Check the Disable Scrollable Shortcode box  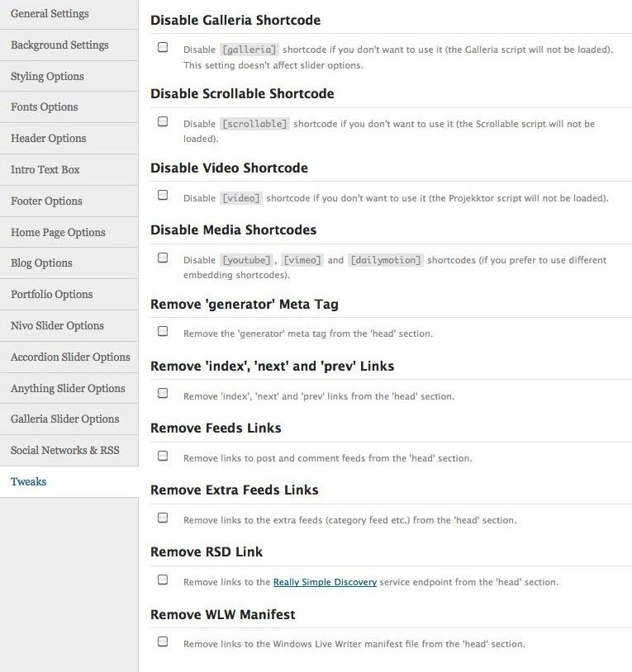163,122
